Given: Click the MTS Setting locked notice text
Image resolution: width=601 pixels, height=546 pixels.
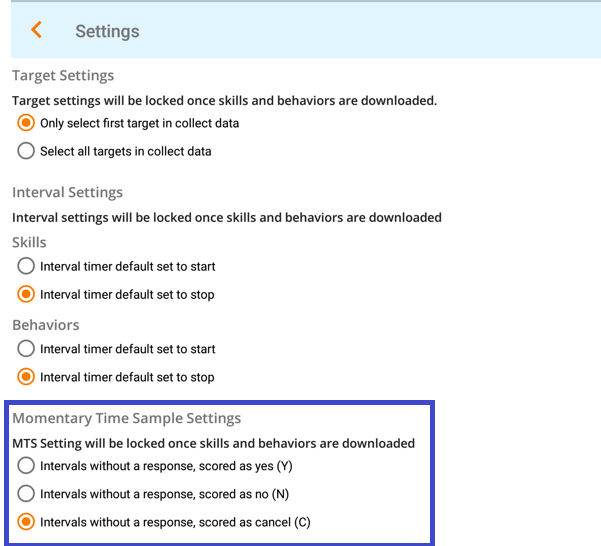Looking at the screenshot, I should (x=213, y=443).
